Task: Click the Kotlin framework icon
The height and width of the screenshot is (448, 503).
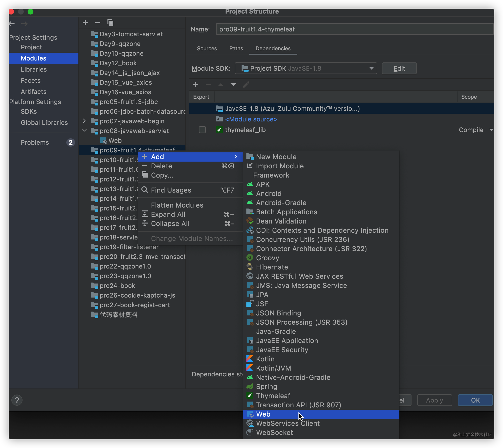Action: tap(250, 359)
